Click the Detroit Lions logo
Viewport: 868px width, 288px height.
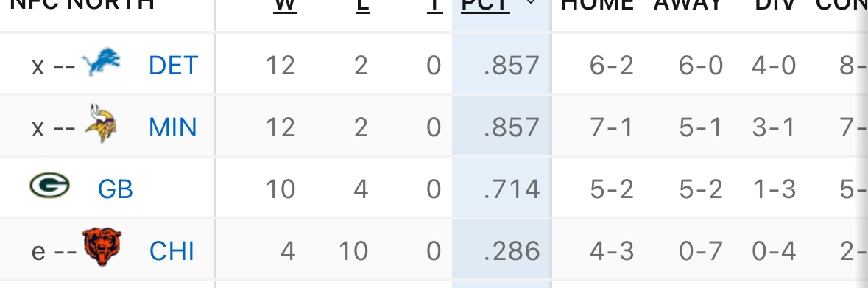[101, 63]
